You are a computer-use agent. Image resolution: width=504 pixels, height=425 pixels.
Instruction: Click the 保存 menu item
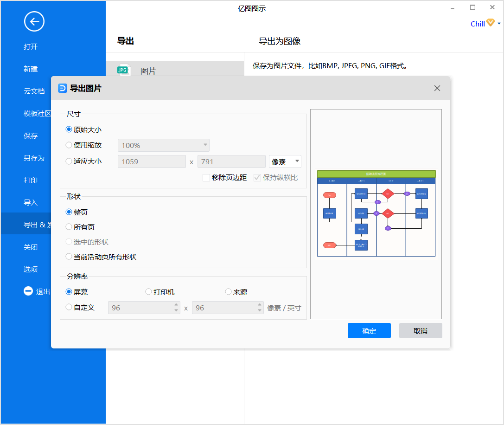point(31,135)
